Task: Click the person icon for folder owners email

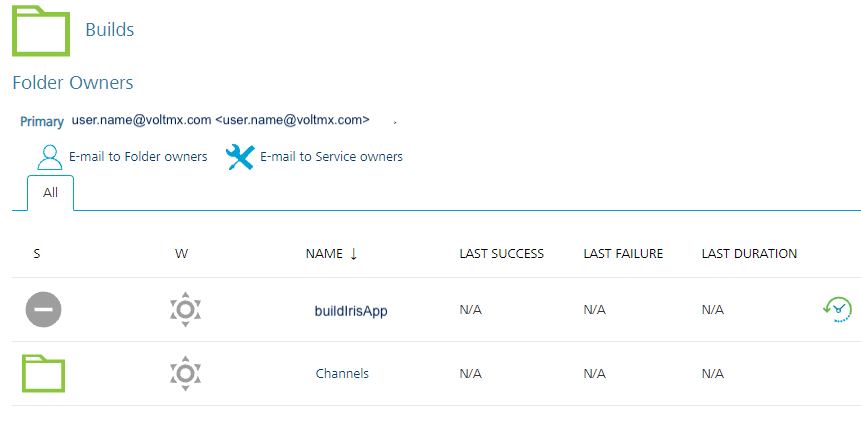Action: [x=49, y=157]
